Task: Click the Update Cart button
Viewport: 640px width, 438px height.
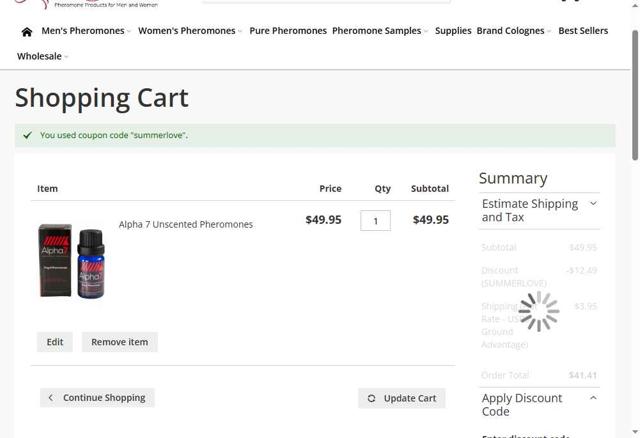Action: pos(402,398)
